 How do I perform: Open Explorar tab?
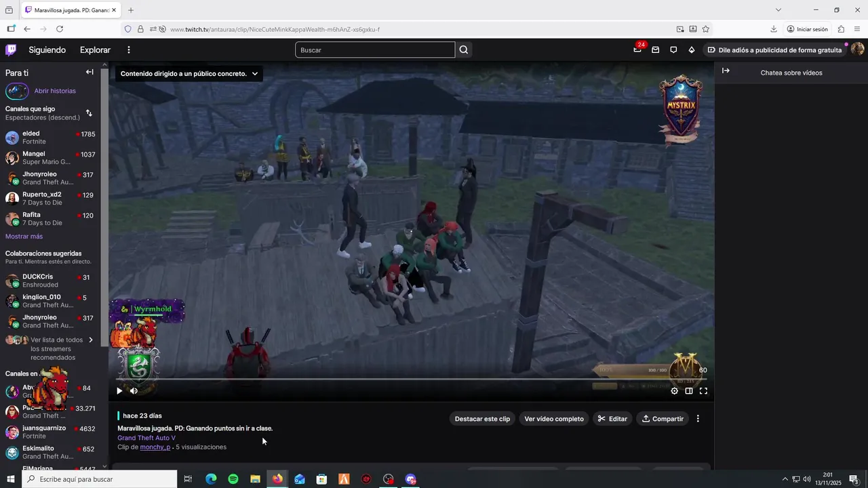coord(95,49)
